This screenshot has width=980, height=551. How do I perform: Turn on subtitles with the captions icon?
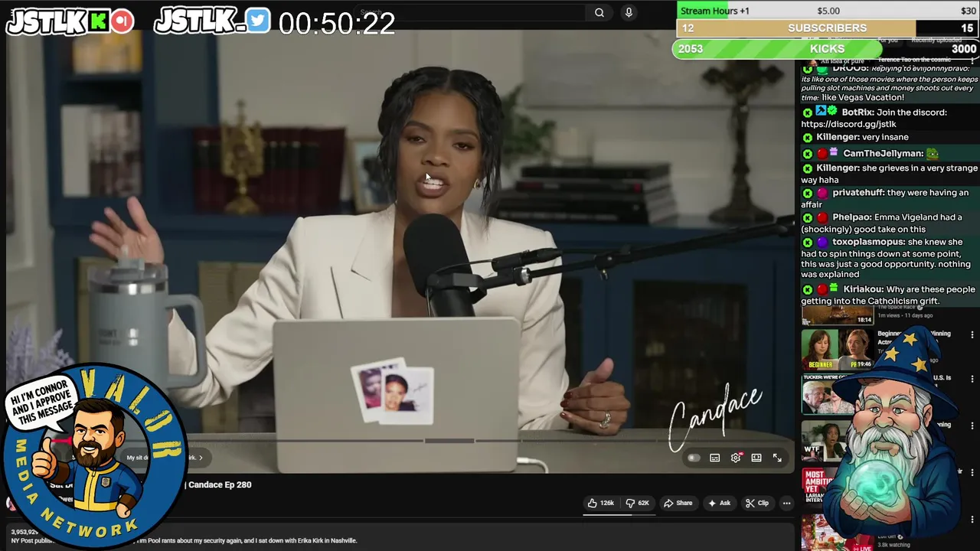pyautogui.click(x=714, y=458)
